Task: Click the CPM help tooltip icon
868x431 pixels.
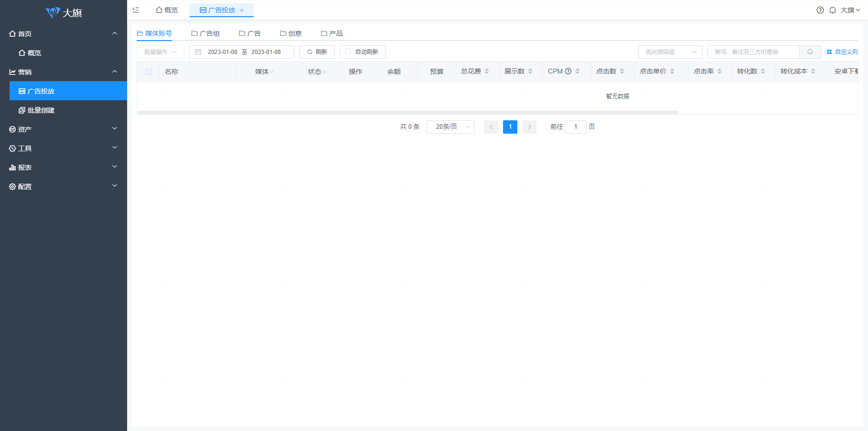Action: 568,71
